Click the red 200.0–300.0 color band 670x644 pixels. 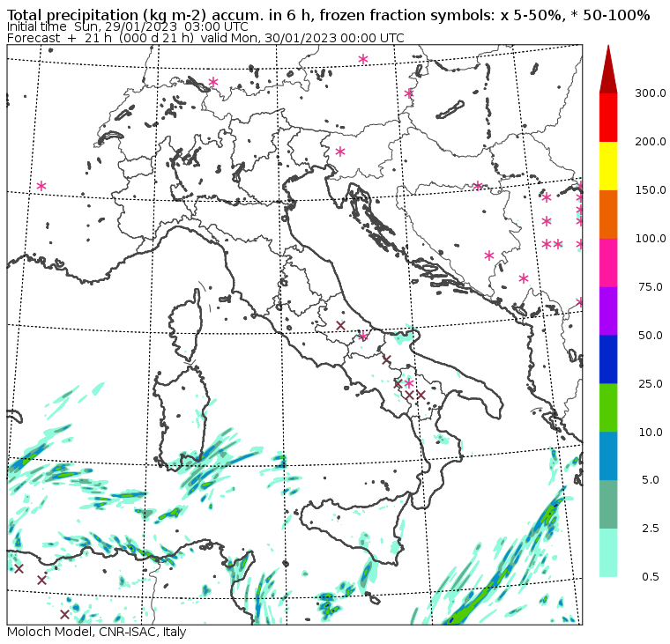coord(608,117)
